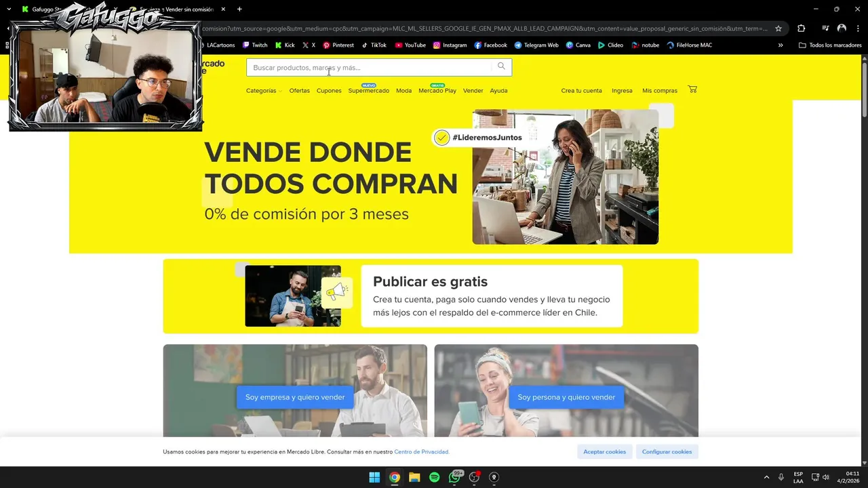Open Centro de Privacidad link
This screenshot has width=868, height=488.
pos(422,452)
